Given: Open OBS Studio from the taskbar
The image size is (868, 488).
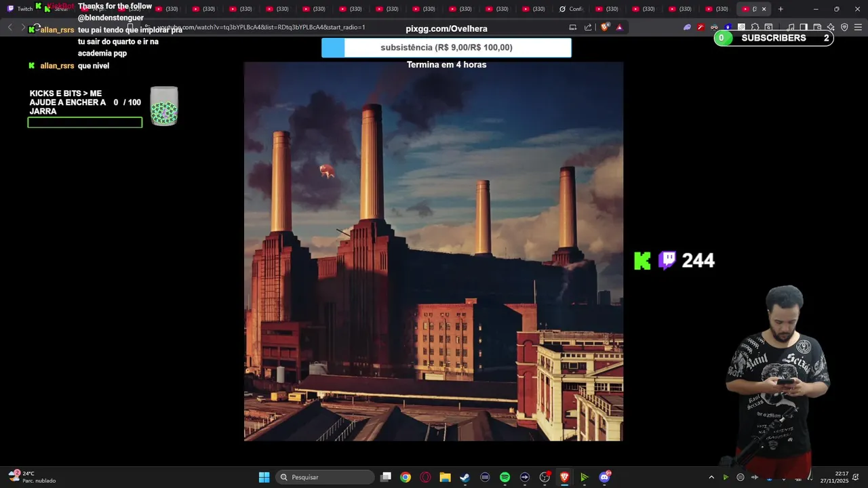Looking at the screenshot, I should 545,477.
